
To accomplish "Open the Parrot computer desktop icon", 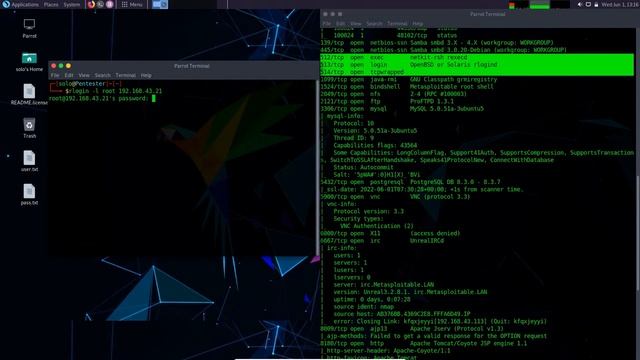I will tap(29, 28).
